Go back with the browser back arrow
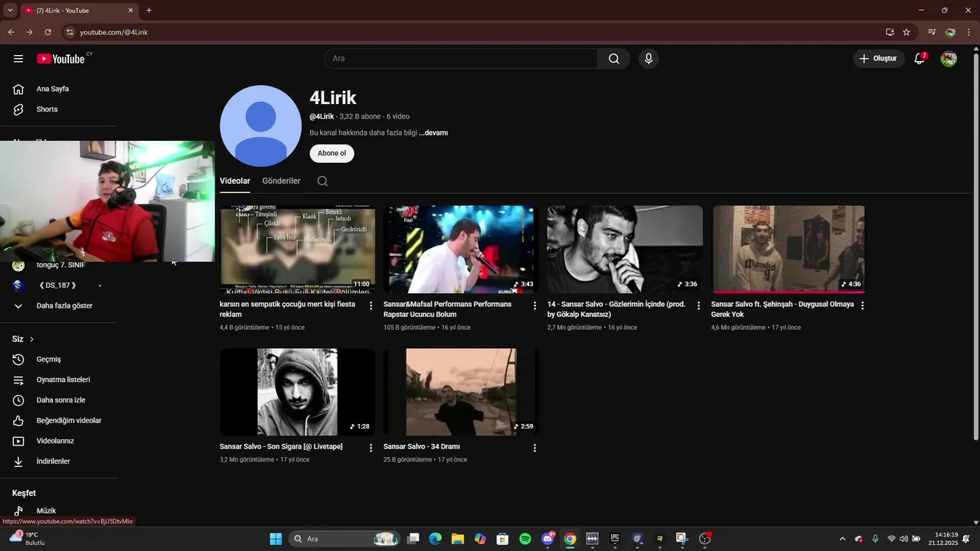Screen dimensions: 980x551 (x=11, y=32)
